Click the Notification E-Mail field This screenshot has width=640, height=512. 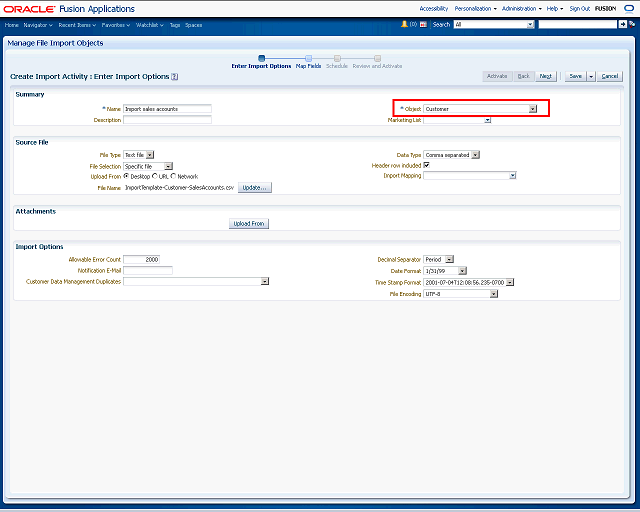[148, 270]
